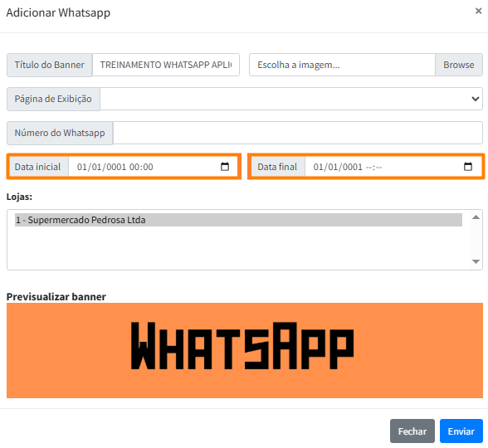This screenshot has width=488, height=448.
Task: Click the Data inicial date field
Action: coord(153,167)
